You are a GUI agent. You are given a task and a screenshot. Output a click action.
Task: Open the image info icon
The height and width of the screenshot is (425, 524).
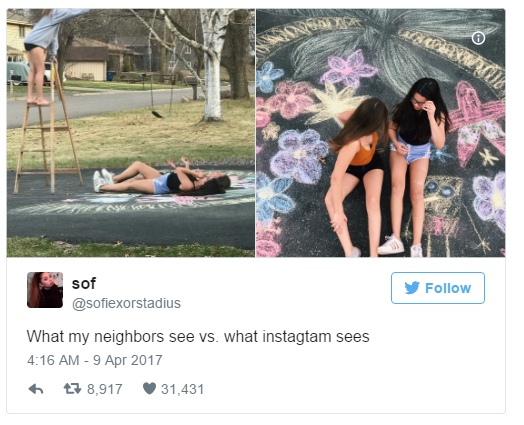[478, 38]
